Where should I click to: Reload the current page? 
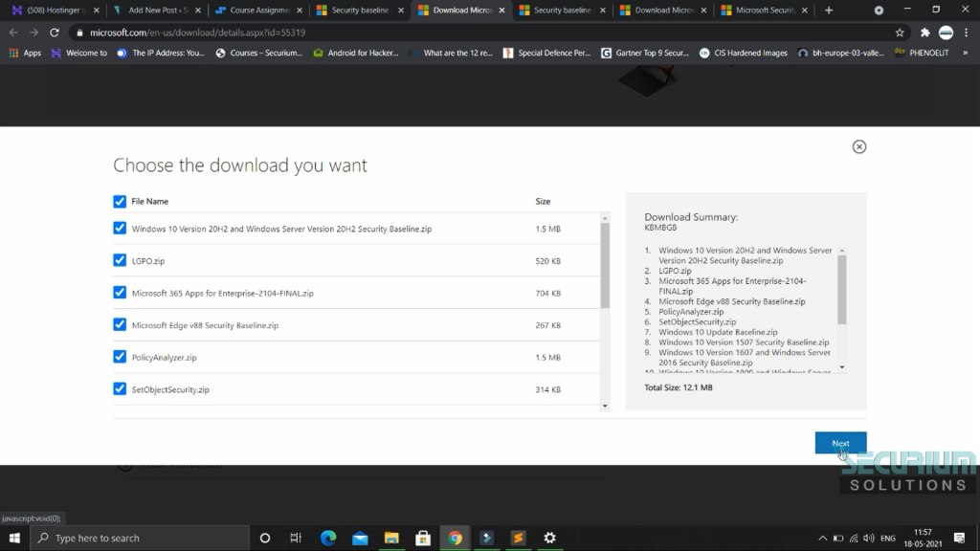[x=55, y=33]
